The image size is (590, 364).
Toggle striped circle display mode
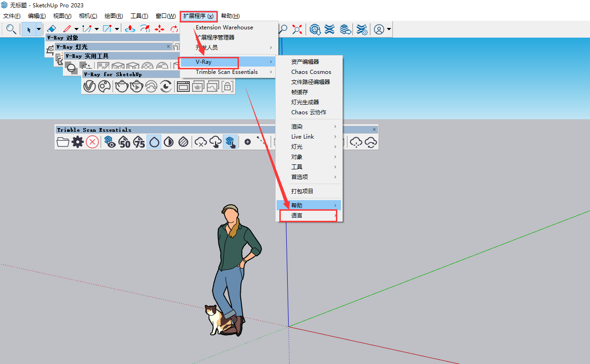(183, 142)
